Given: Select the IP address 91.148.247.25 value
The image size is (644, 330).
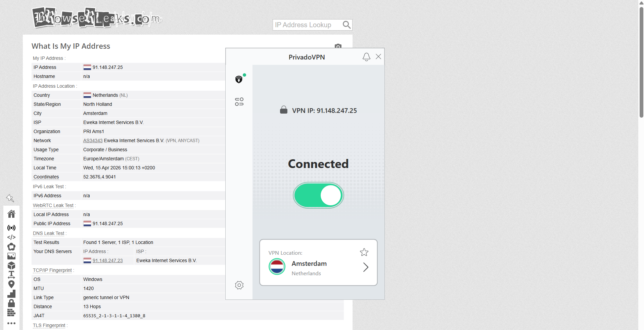Looking at the screenshot, I should [108, 67].
